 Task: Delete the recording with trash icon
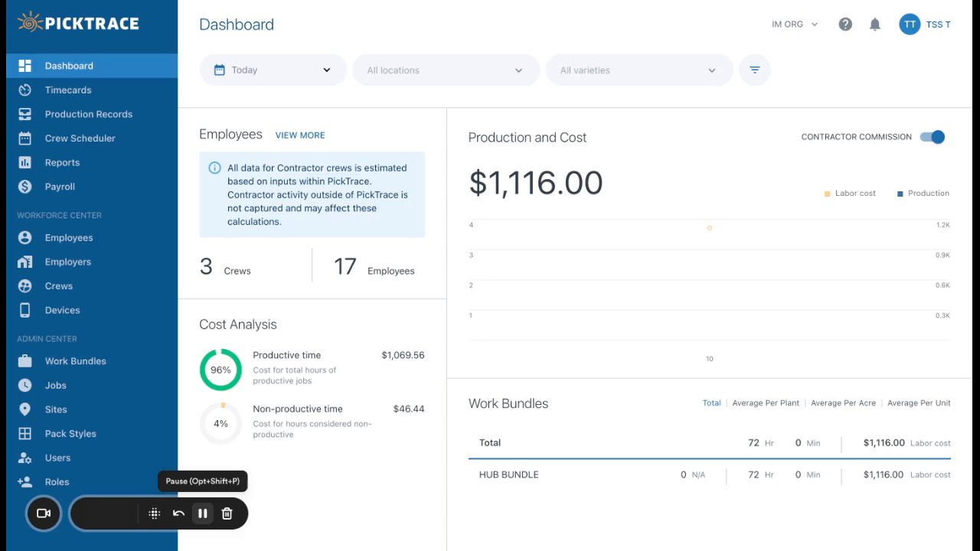pos(227,514)
